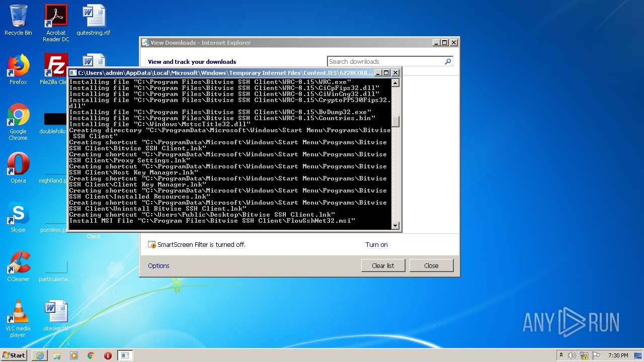
Task: Launch Opera from the desktop
Action: (x=18, y=168)
